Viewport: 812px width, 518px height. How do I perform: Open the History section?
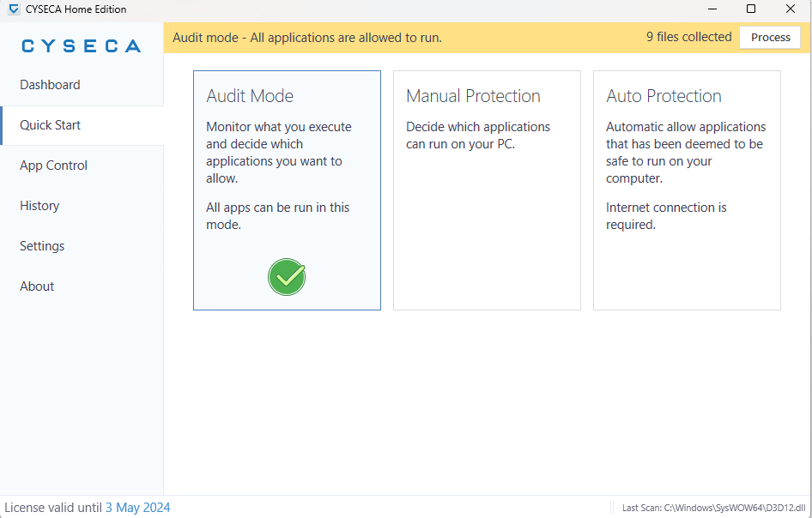[82, 206]
